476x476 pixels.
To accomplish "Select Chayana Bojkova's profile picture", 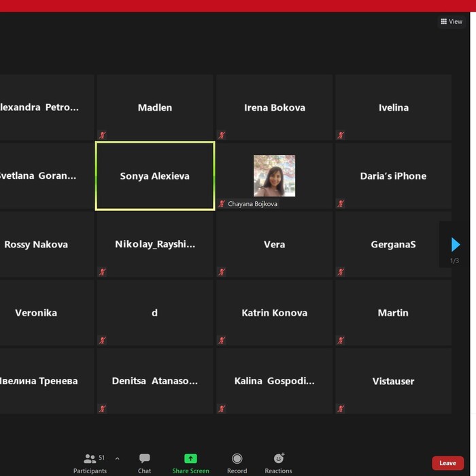I will click(x=274, y=175).
